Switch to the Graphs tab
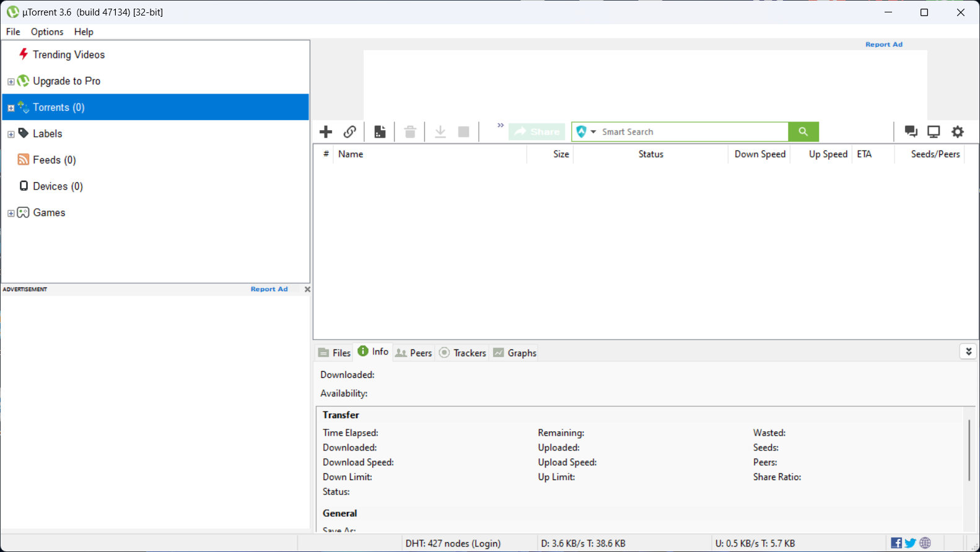Screen dimensions: 980x552 click(x=515, y=353)
